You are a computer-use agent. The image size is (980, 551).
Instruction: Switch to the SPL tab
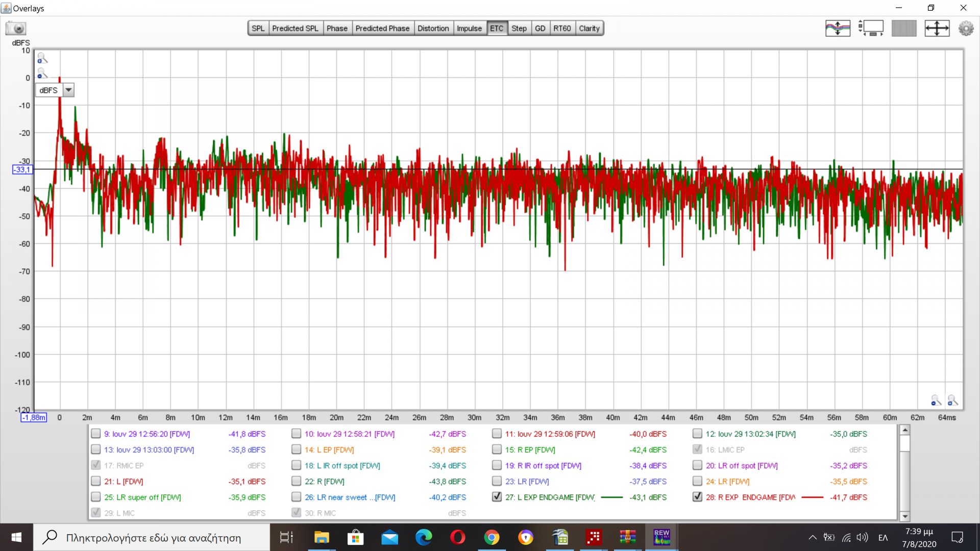coord(258,28)
